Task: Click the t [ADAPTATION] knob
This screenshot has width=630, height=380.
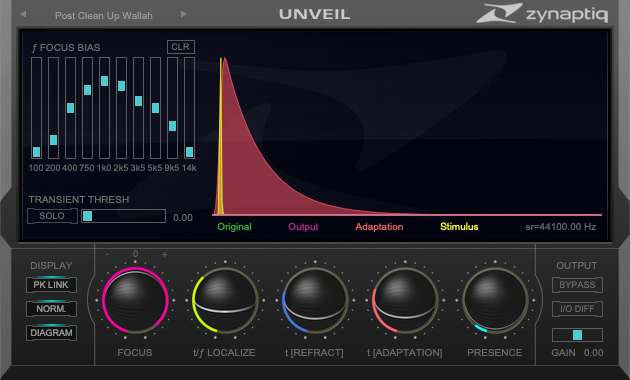Action: click(x=405, y=300)
